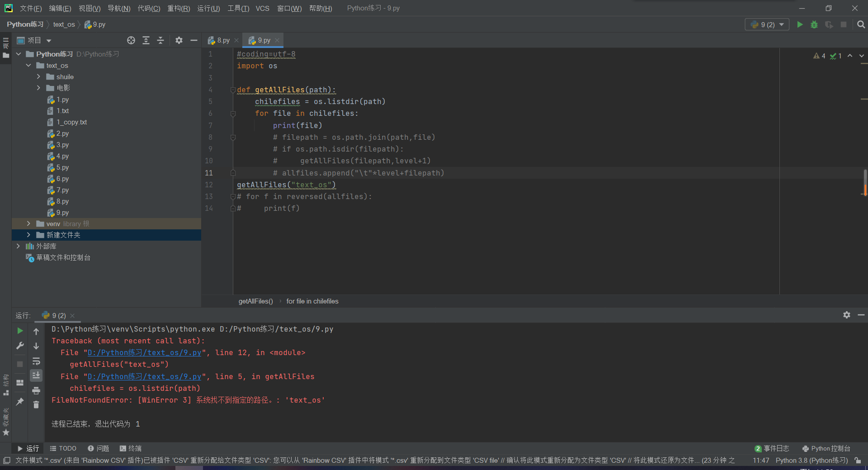Run with coverage icon in top toolbar
This screenshot has width=868, height=470.
tap(829, 24)
